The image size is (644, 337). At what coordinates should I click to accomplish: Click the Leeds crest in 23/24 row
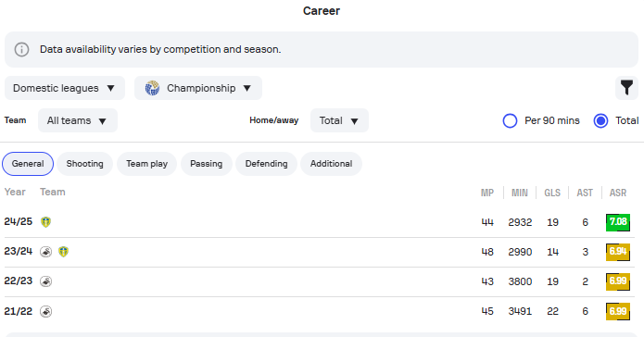click(x=63, y=252)
